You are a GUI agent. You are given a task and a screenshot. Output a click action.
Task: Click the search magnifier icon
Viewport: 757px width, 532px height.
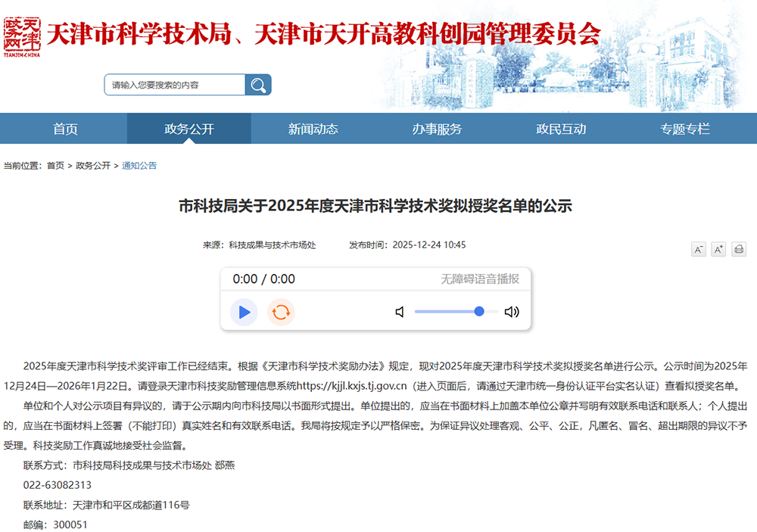258,85
